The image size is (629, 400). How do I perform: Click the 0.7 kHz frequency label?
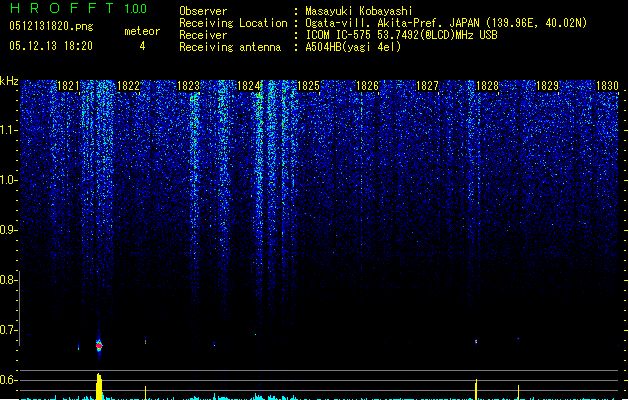tap(8, 330)
